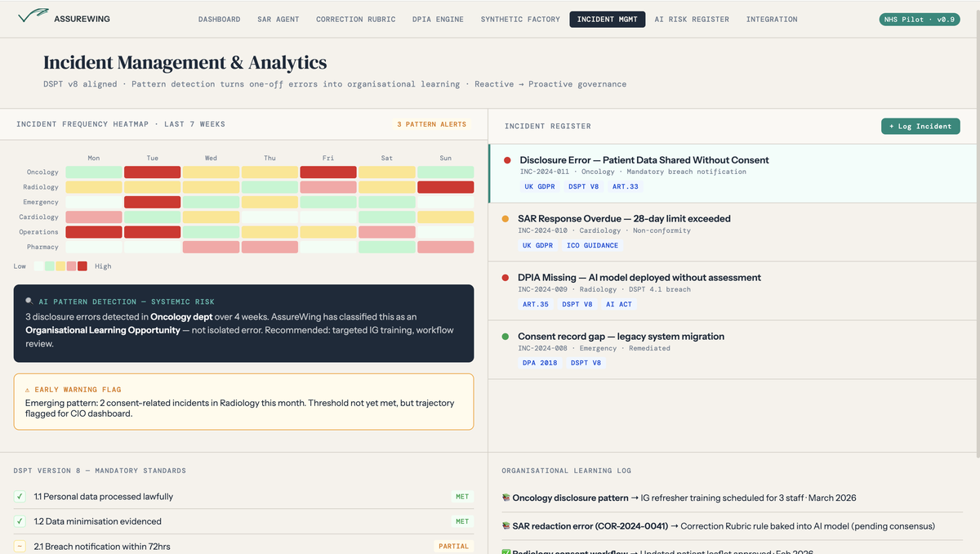Select Oncology Tuesday heatmap cell

[152, 172]
